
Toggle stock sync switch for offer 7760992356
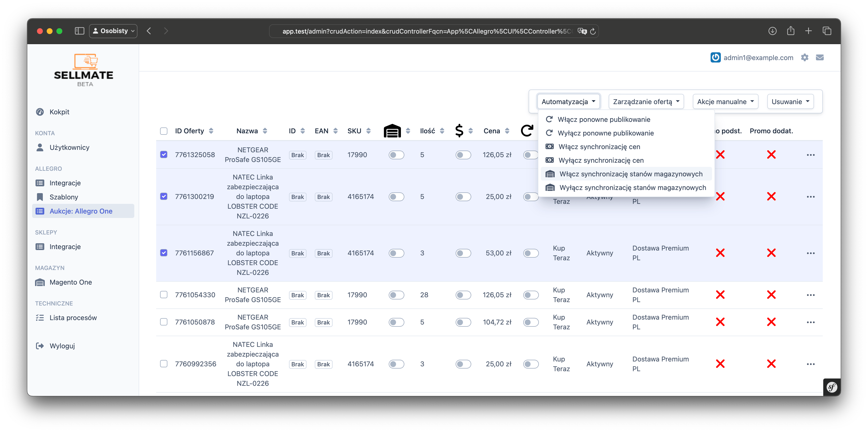396,364
